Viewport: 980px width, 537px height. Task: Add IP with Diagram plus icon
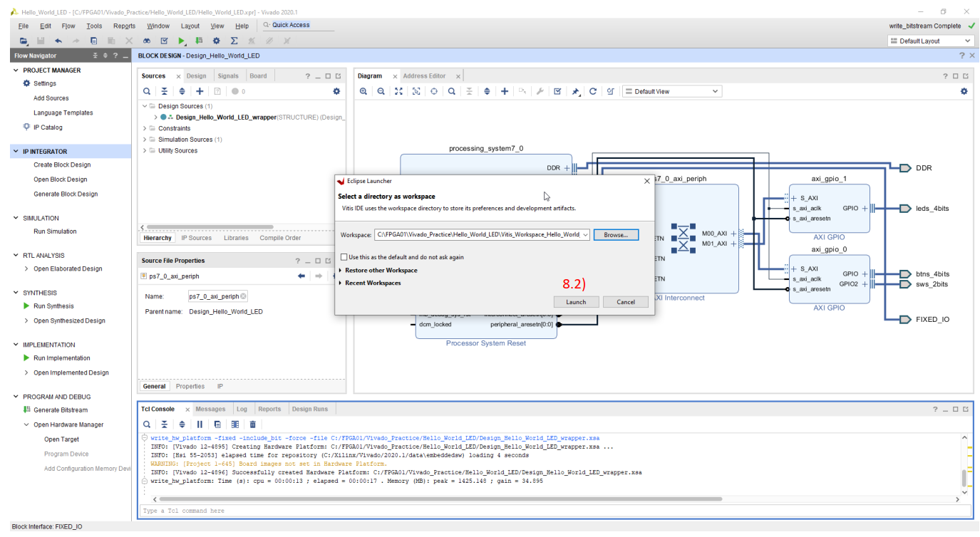tap(505, 91)
